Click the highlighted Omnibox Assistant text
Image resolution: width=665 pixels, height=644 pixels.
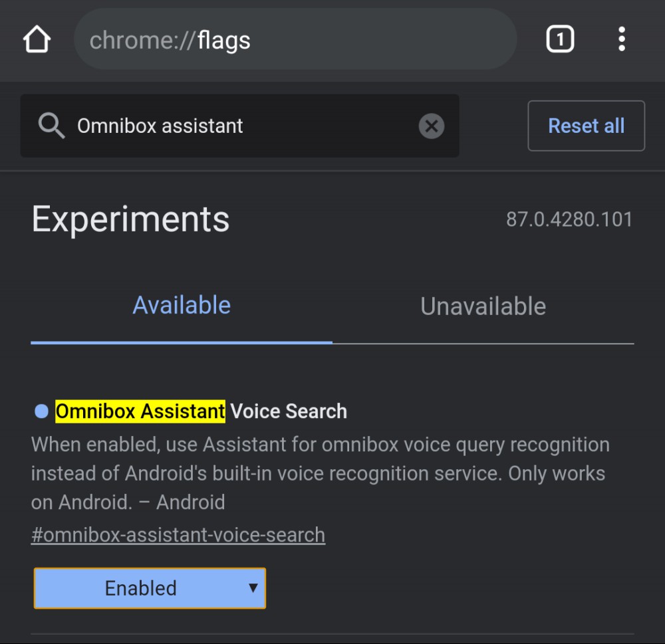click(x=140, y=411)
